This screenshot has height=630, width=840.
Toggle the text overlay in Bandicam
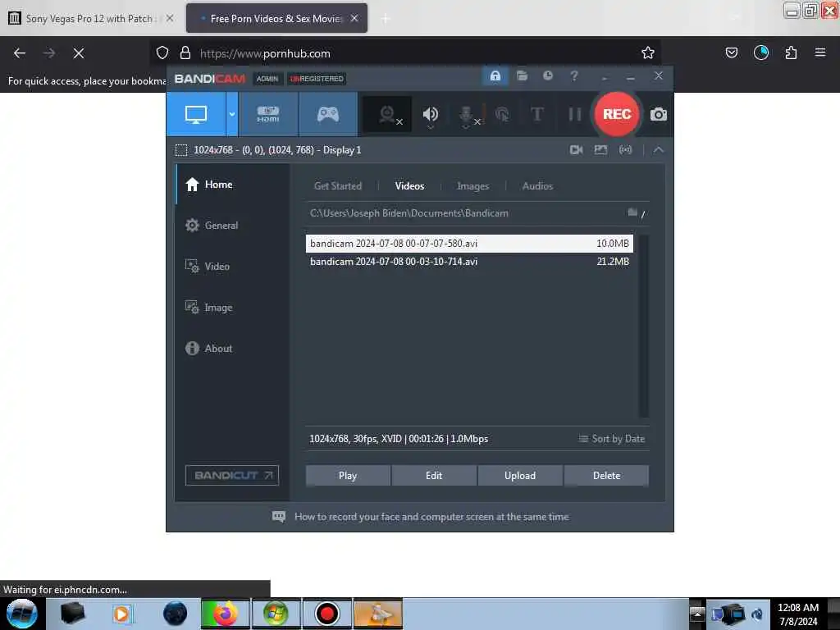[536, 114]
